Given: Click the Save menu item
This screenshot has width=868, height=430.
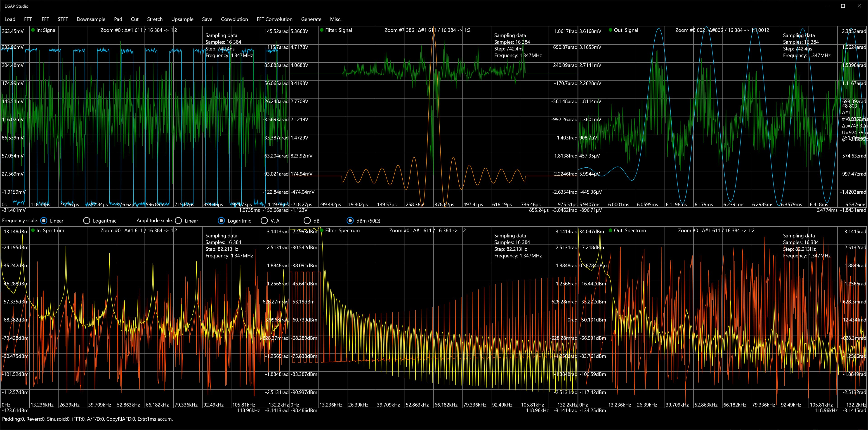Looking at the screenshot, I should tap(207, 19).
